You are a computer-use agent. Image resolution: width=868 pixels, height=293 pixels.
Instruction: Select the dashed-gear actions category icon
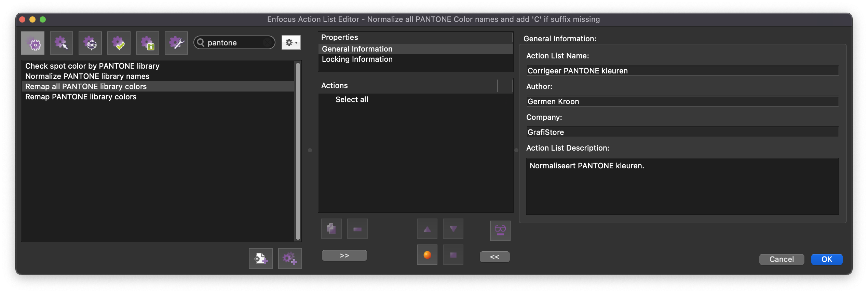33,43
